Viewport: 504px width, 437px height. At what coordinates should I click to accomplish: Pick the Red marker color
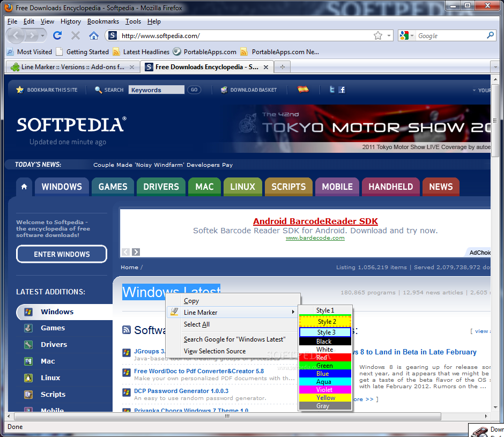point(325,358)
